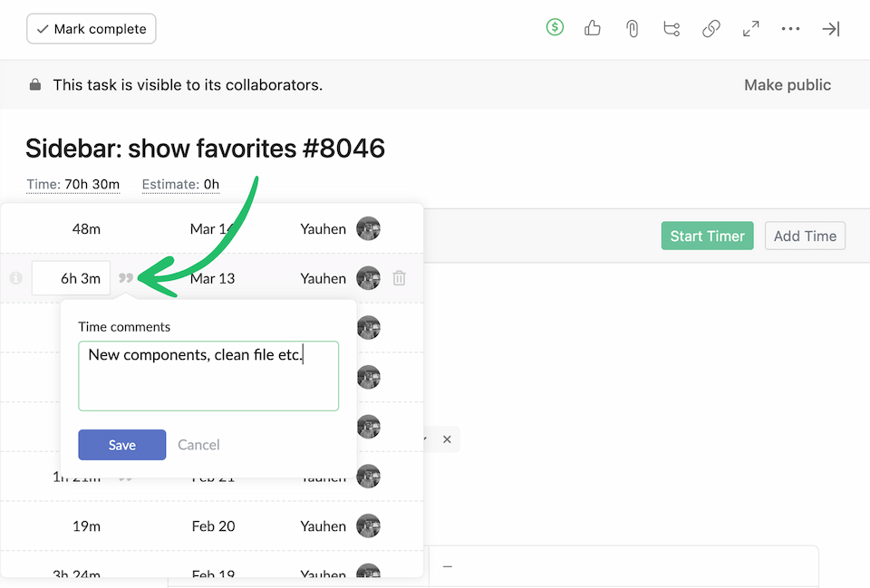Click the lock icon on the visibility banner
Screen dimensions: 870x588
34,84
